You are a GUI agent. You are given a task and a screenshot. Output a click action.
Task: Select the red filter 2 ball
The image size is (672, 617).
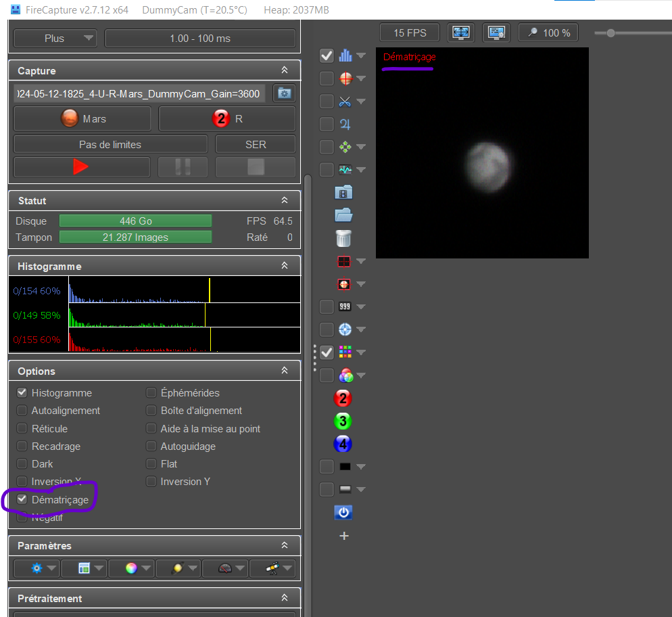pos(343,398)
